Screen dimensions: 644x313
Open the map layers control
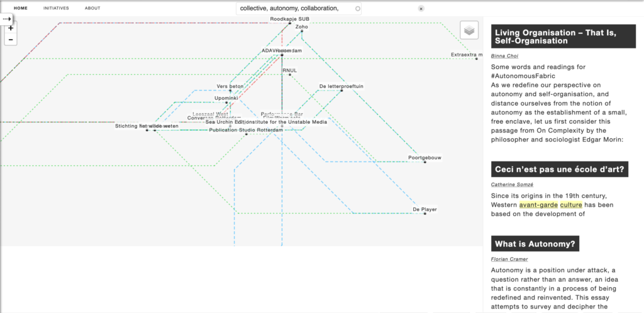pyautogui.click(x=469, y=30)
